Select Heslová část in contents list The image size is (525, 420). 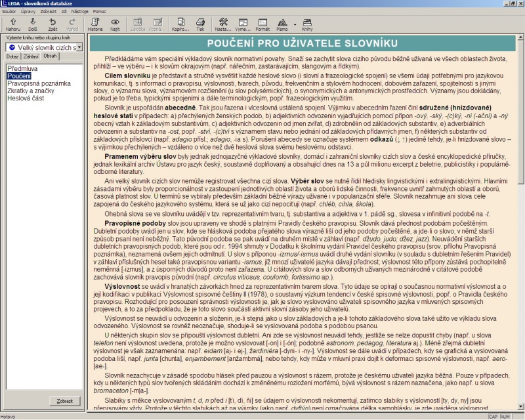tap(26, 98)
